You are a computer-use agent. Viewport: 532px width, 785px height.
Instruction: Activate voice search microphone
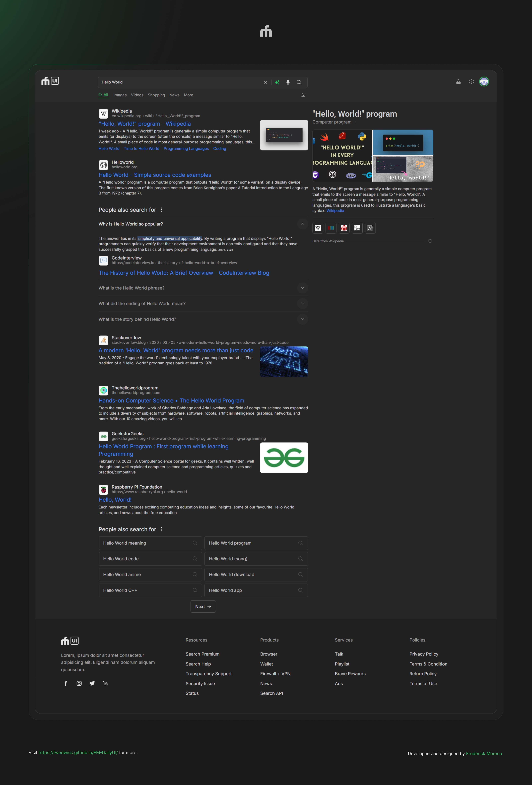(x=288, y=82)
